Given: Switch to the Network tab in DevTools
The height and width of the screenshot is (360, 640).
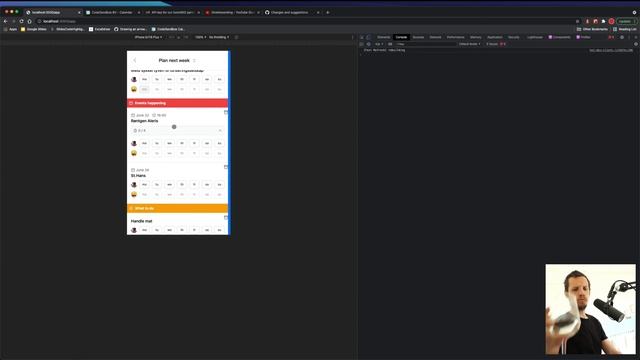Looking at the screenshot, I should 435,37.
